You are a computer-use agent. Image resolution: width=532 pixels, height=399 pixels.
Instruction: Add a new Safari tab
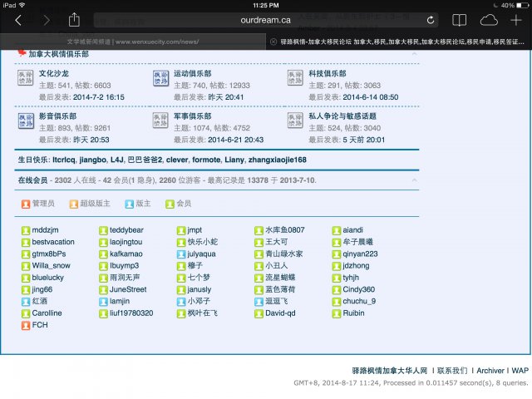tap(515, 19)
